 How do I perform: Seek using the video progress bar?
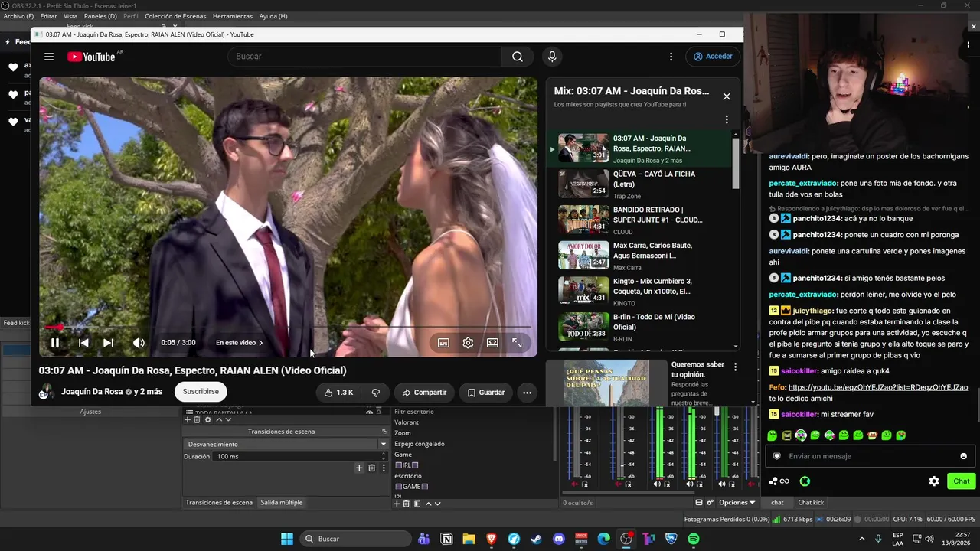[x=289, y=328]
